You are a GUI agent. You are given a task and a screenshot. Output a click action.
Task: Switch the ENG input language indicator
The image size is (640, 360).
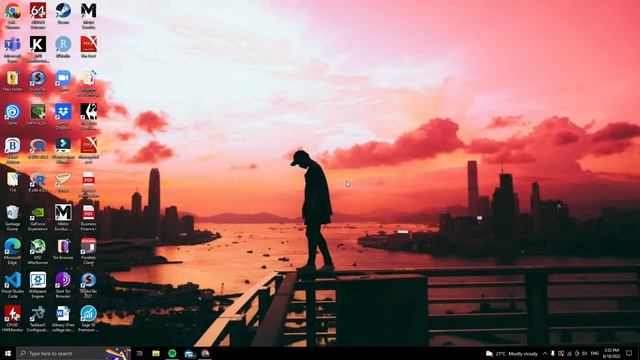point(595,353)
